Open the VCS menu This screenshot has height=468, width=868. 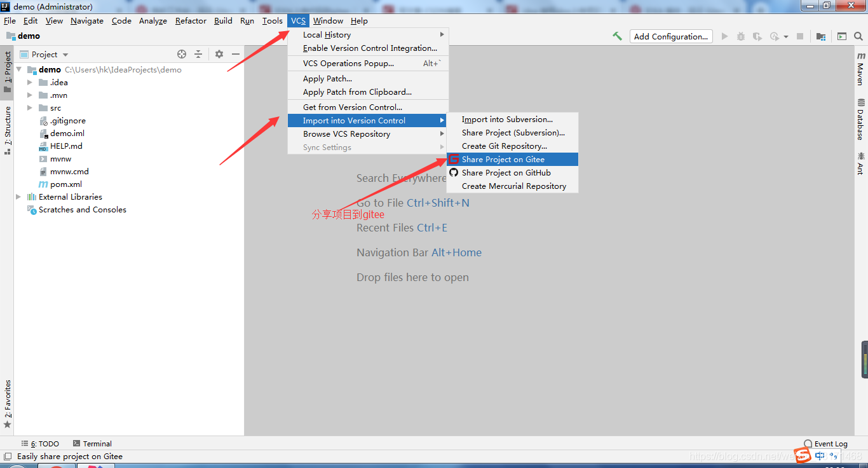click(x=298, y=20)
